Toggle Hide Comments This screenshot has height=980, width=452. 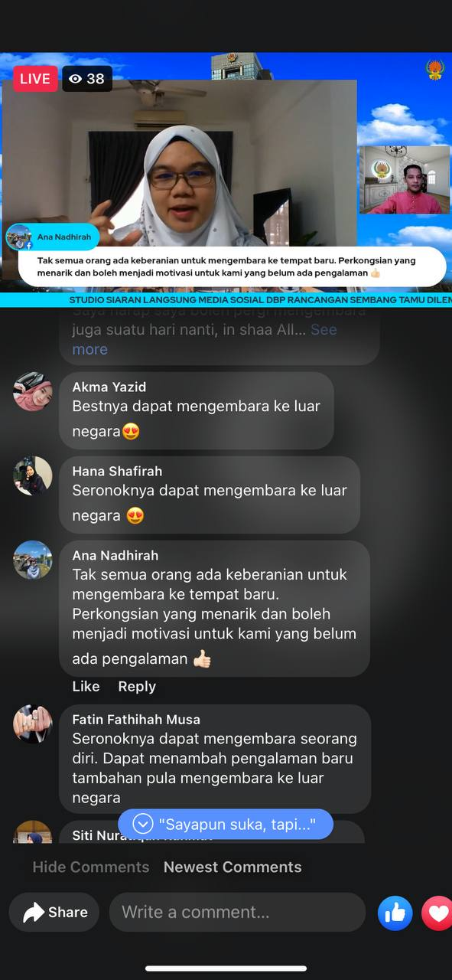(x=90, y=867)
